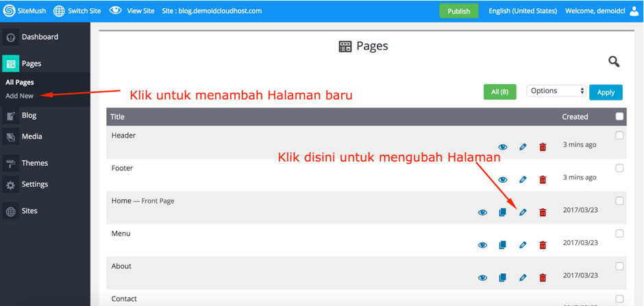Image resolution: width=644 pixels, height=306 pixels.
Task: Click the Settings gear icon
Action: pyautogui.click(x=11, y=185)
